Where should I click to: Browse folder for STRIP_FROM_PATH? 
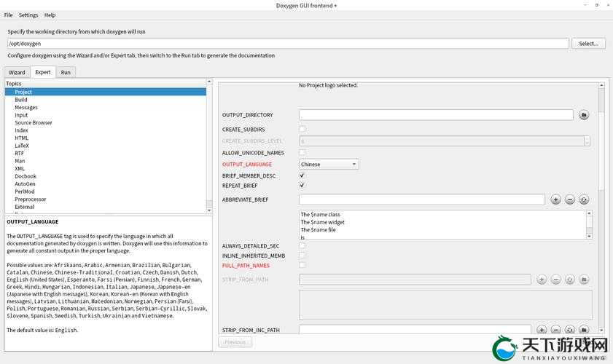pyautogui.click(x=584, y=280)
